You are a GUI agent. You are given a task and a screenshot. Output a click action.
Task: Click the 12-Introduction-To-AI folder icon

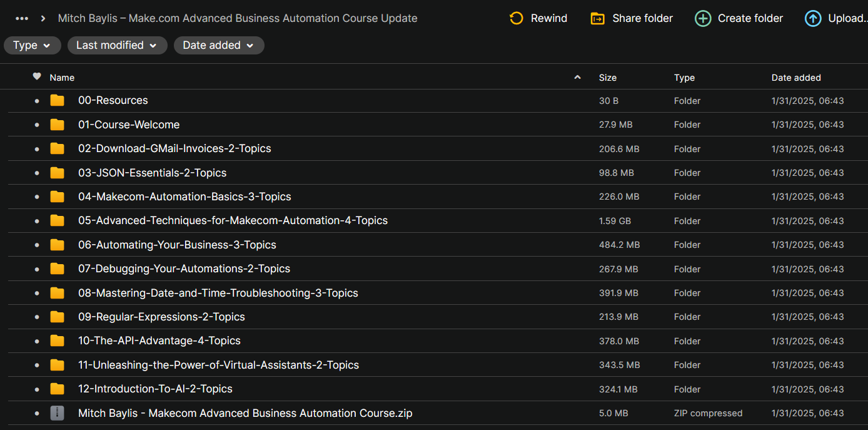(x=58, y=389)
